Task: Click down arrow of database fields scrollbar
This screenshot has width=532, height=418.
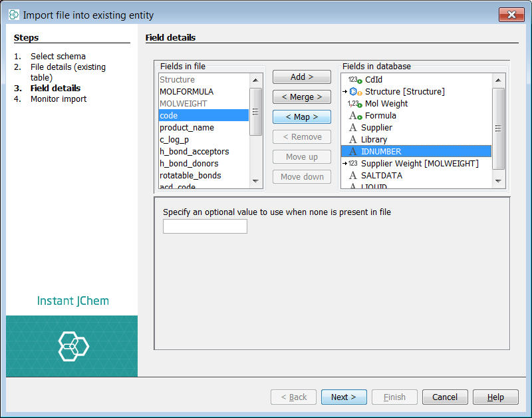Action: point(498,180)
